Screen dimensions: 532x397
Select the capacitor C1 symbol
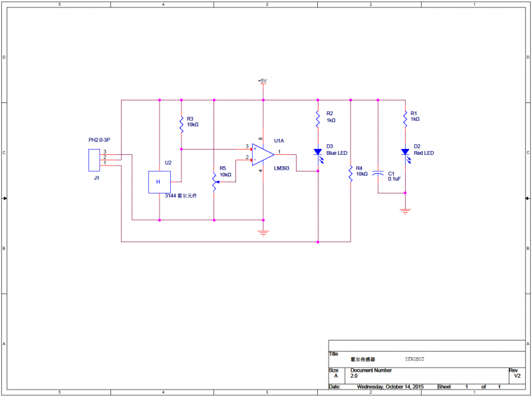pos(378,174)
